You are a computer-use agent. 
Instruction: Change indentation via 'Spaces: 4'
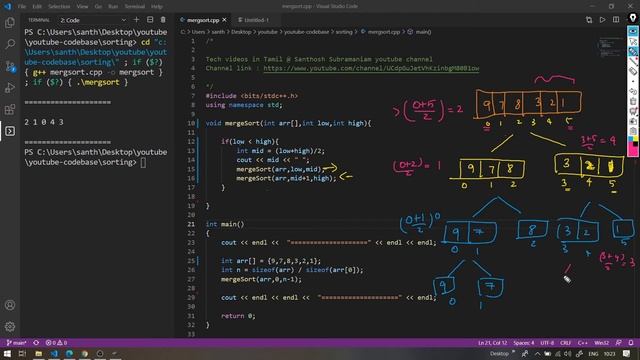524,342
